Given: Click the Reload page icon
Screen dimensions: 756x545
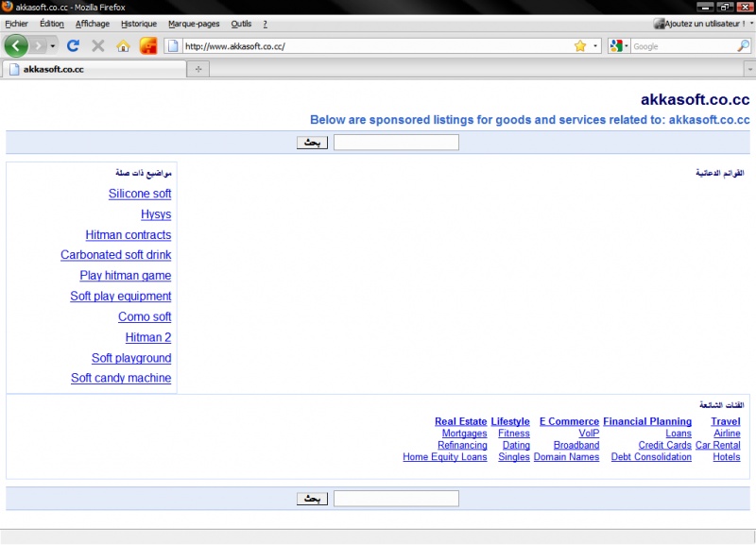Looking at the screenshot, I should pyautogui.click(x=73, y=45).
